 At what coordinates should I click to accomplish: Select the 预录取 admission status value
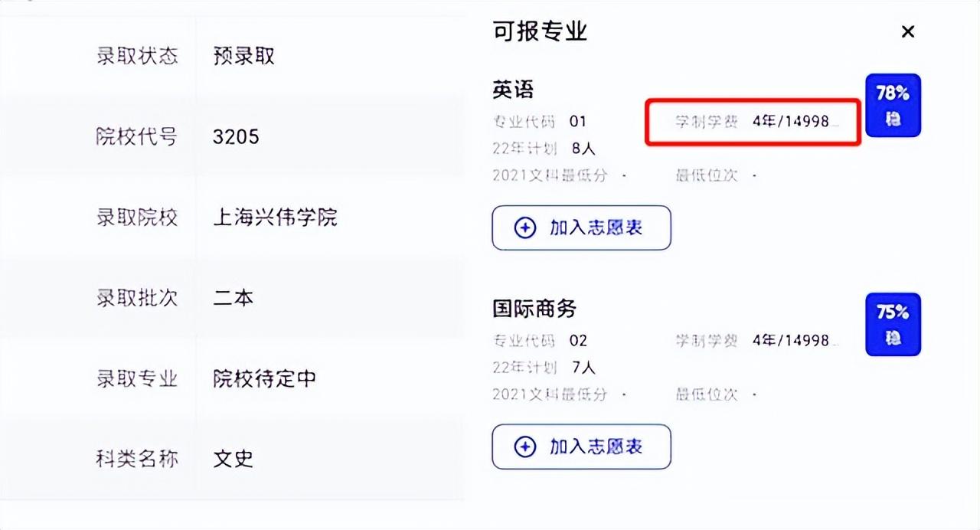(243, 56)
